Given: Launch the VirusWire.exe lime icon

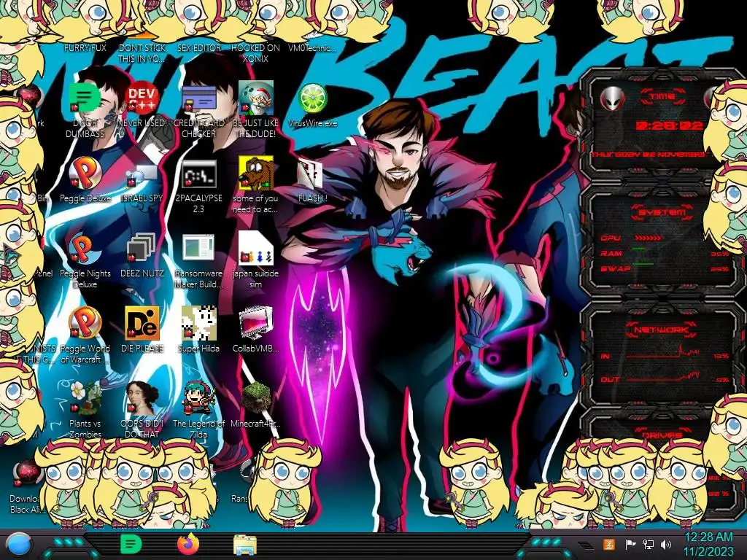Looking at the screenshot, I should [x=312, y=98].
